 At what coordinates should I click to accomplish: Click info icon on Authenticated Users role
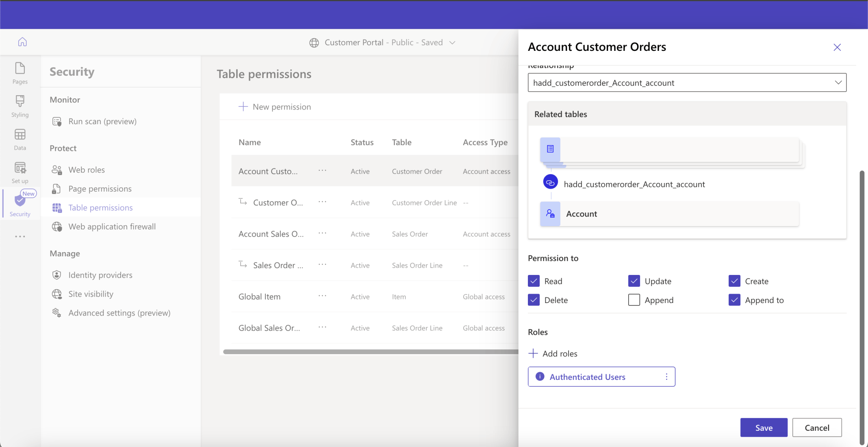[540, 377]
